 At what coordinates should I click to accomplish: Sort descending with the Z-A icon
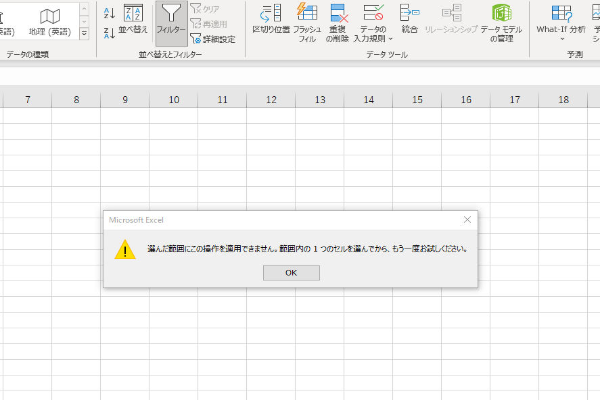point(109,33)
